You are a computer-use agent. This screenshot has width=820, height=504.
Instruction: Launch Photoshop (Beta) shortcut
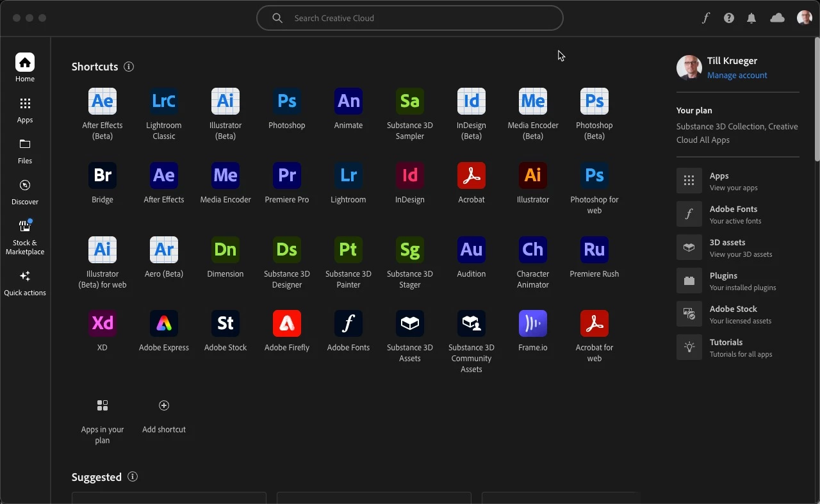(594, 101)
